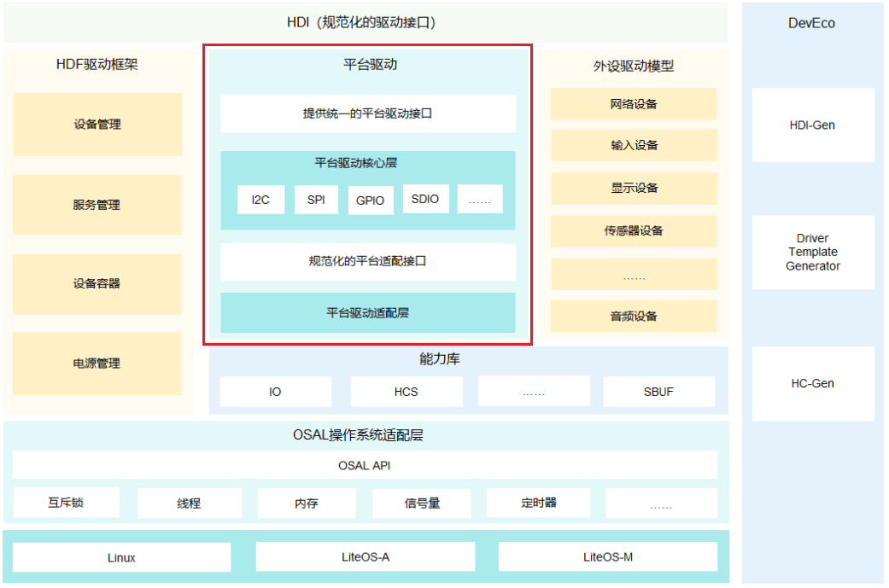This screenshot has width=889, height=588.
Task: Select the 线程 box
Action: coord(190,503)
